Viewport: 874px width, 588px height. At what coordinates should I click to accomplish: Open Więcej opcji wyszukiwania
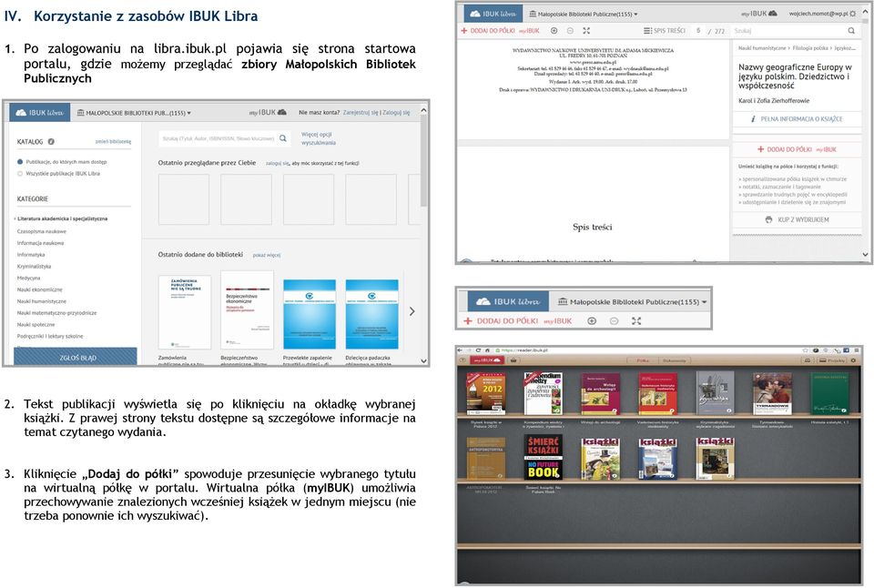[319, 138]
